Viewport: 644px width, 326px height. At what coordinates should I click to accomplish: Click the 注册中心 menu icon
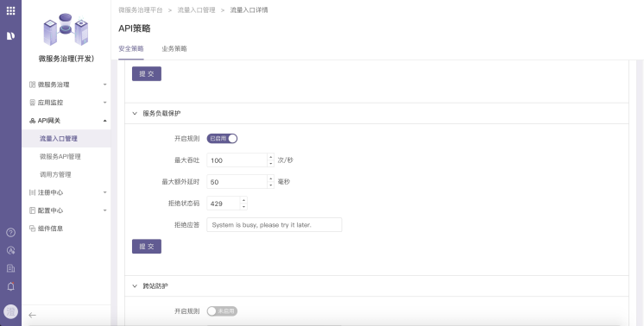[33, 192]
